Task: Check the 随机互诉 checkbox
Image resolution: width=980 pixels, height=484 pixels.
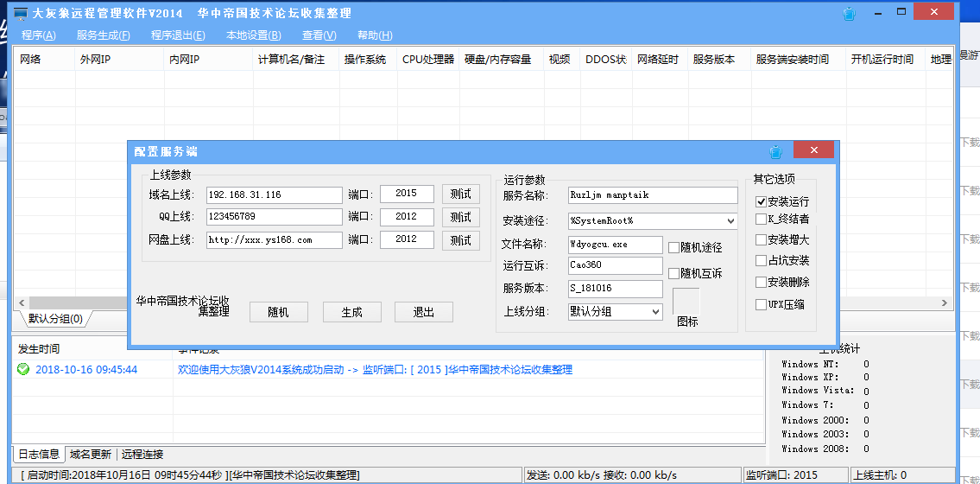Action: [x=673, y=273]
